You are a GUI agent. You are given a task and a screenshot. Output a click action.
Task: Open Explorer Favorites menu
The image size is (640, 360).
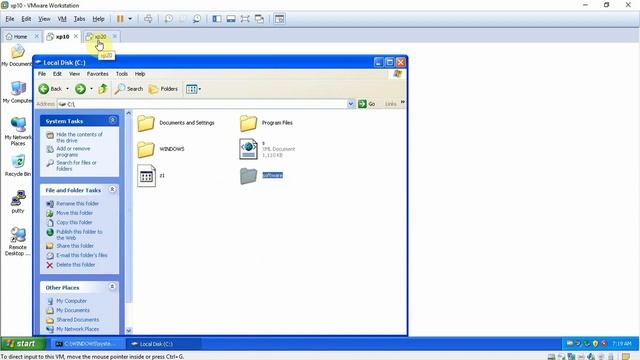[x=98, y=74]
